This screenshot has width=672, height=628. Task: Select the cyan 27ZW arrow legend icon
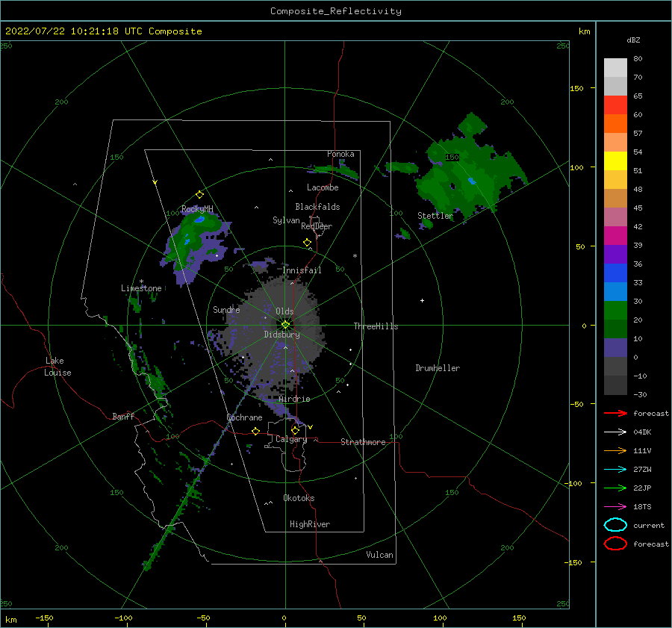tap(615, 470)
